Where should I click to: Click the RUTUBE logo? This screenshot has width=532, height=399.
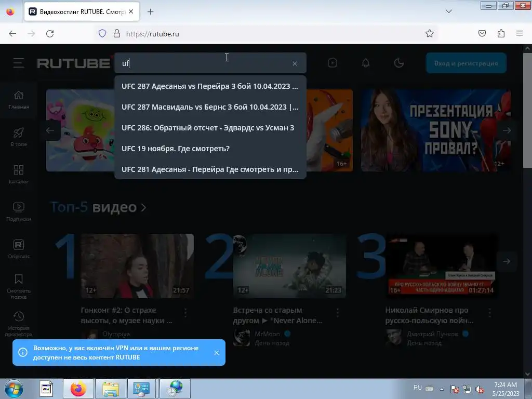74,63
